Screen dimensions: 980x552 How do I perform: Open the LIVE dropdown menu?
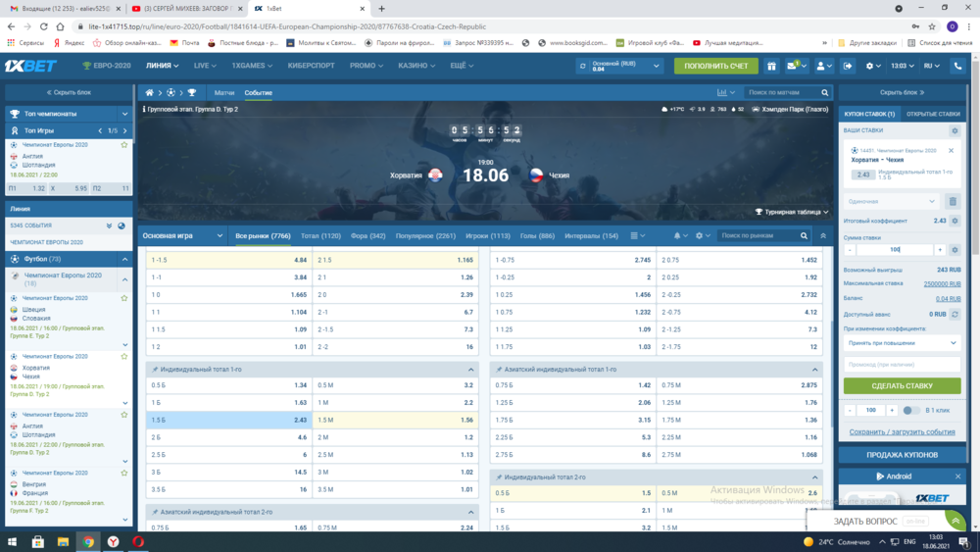[x=205, y=66]
